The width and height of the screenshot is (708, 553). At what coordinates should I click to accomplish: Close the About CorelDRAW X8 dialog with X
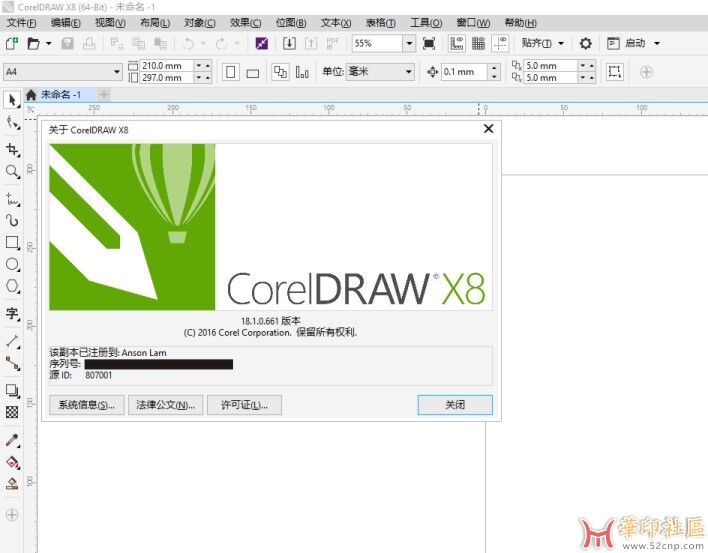[488, 129]
